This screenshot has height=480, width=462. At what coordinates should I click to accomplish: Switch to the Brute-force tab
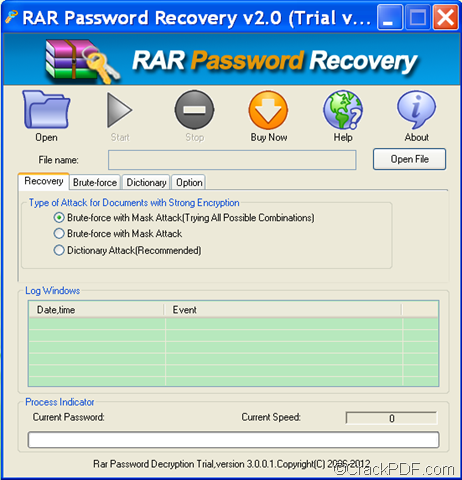[95, 182]
